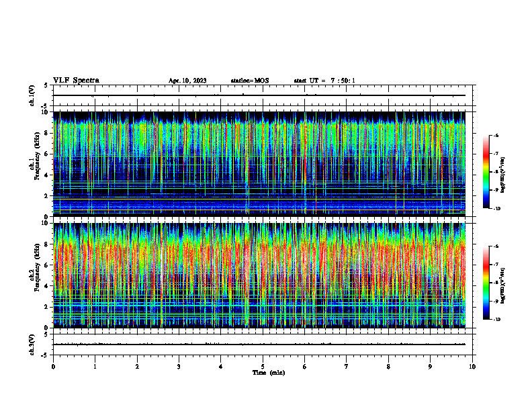
Task: Click tick label "5" on the Time axis
Action: [263, 367]
